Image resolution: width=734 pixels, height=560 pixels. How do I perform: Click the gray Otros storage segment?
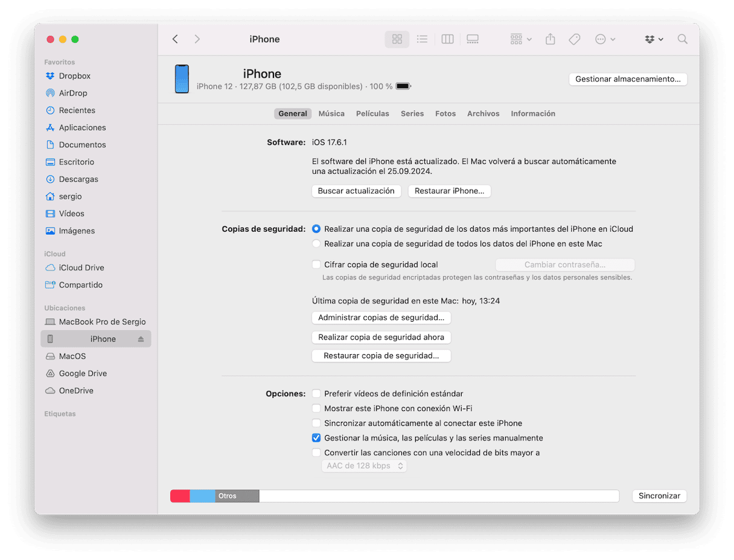pos(237,496)
